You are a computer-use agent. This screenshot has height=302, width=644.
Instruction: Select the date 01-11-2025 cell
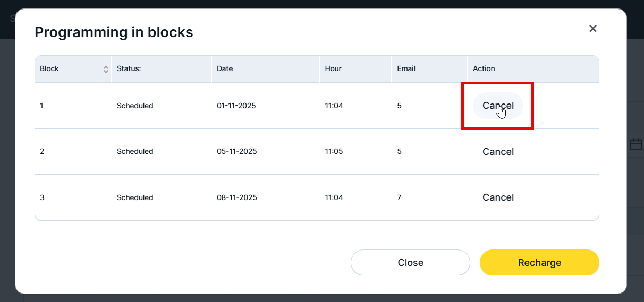(236, 106)
